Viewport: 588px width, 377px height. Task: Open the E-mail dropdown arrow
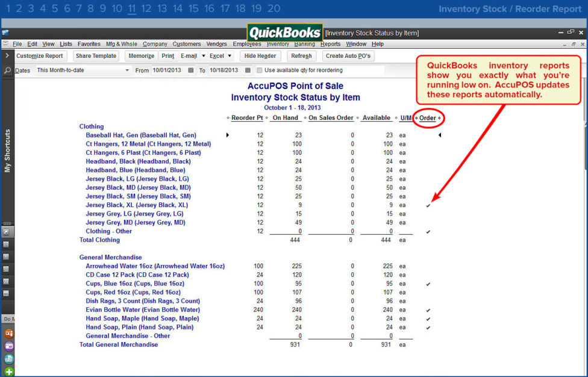[204, 56]
